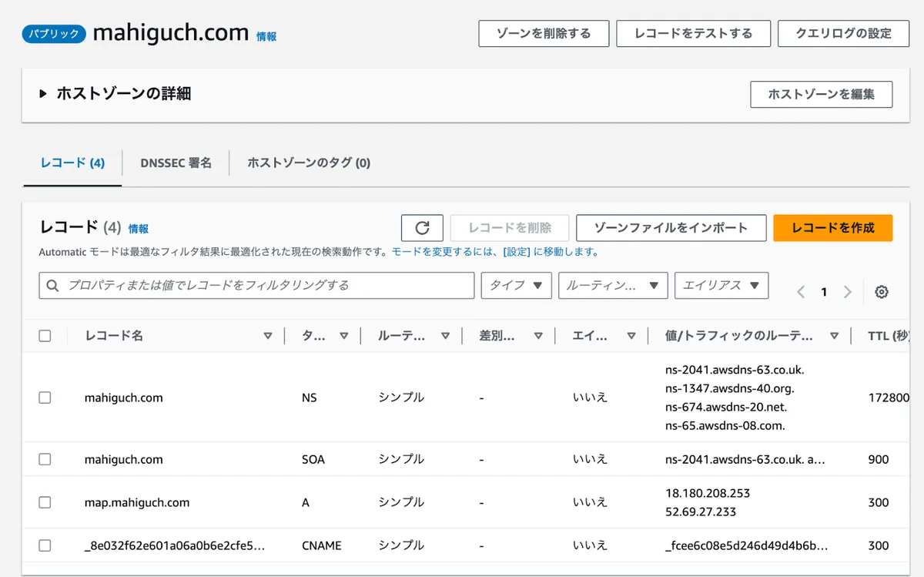Click record name map.mahiguch.com
Screen dimensions: 924x577
tap(137, 502)
